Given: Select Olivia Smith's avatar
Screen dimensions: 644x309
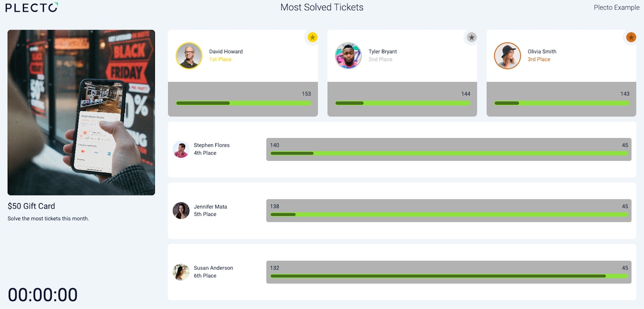Looking at the screenshot, I should click(508, 56).
